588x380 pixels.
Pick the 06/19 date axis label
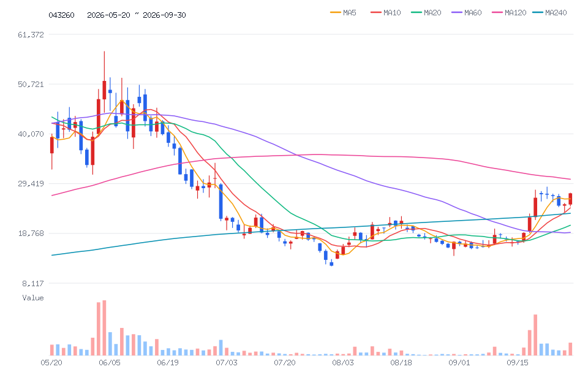click(x=168, y=362)
